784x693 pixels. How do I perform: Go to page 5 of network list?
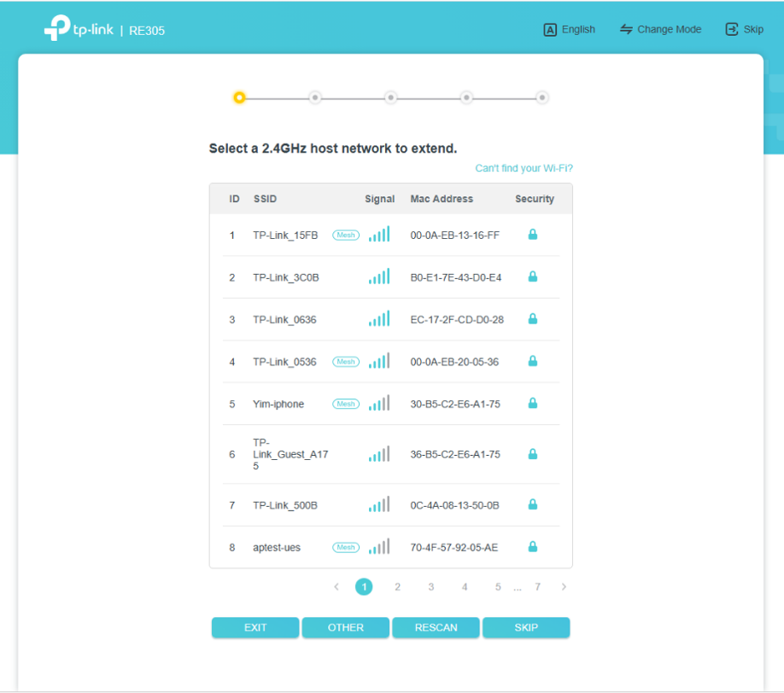pyautogui.click(x=498, y=586)
